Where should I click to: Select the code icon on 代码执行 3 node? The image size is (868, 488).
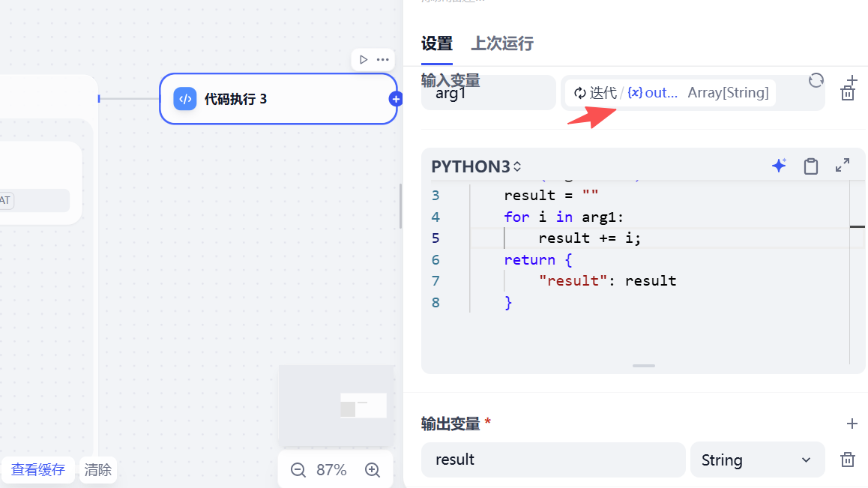point(184,98)
